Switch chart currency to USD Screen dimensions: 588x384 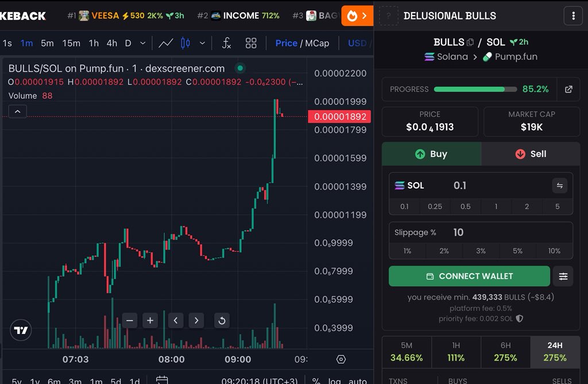pyautogui.click(x=357, y=43)
